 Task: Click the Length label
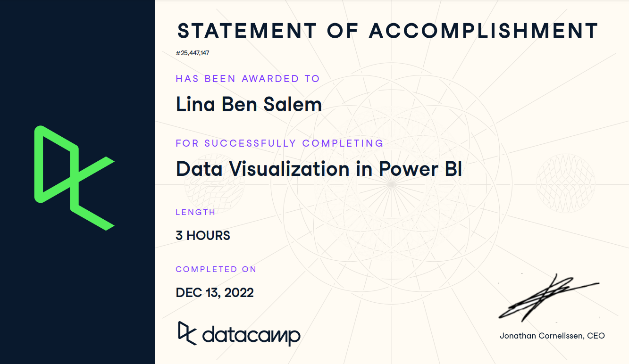195,212
